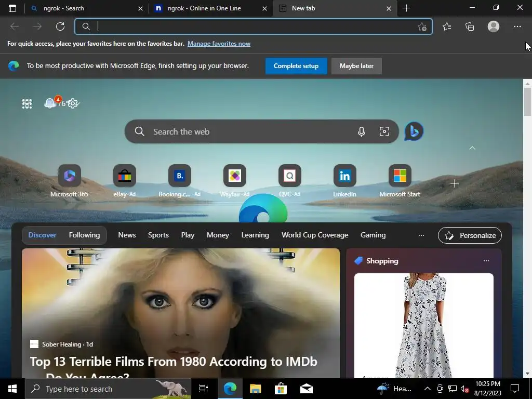Click Manage favorites now link
Viewport: 532px width, 399px height.
coord(219,44)
